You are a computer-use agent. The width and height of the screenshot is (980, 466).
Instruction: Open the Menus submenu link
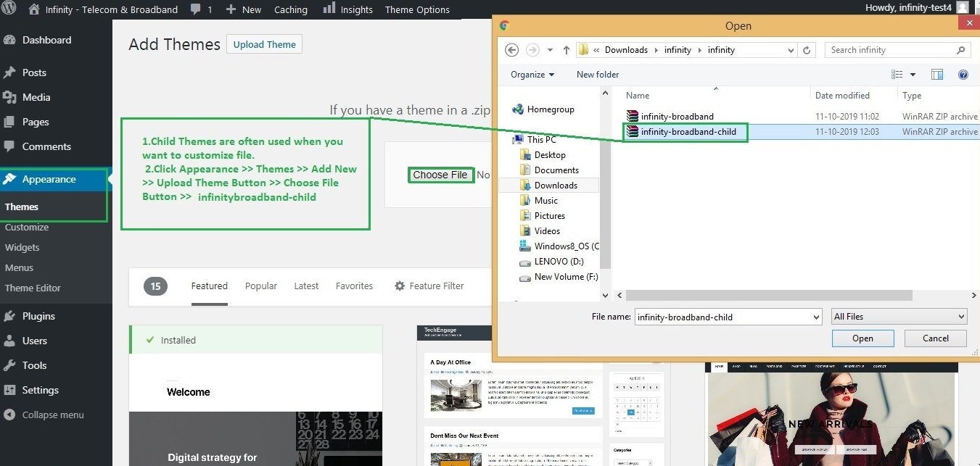pos(19,267)
